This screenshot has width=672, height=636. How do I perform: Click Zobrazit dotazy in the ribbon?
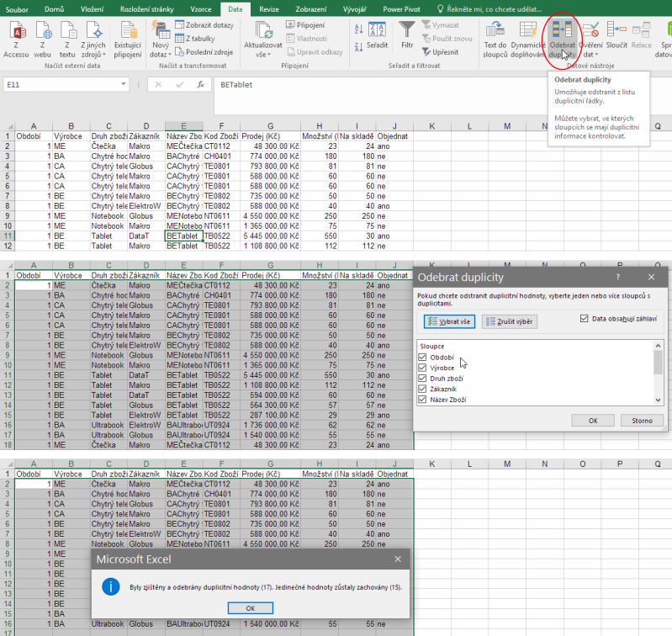coord(204,25)
